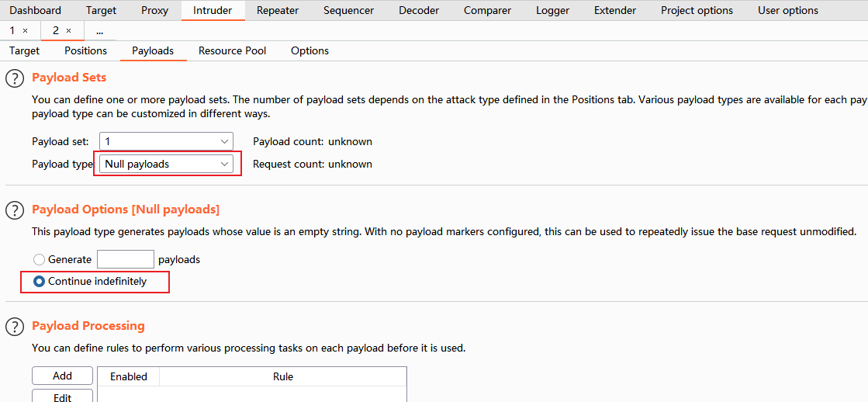Switch to the Dashboard tab
Screen dimensions: 868x402
(36, 11)
